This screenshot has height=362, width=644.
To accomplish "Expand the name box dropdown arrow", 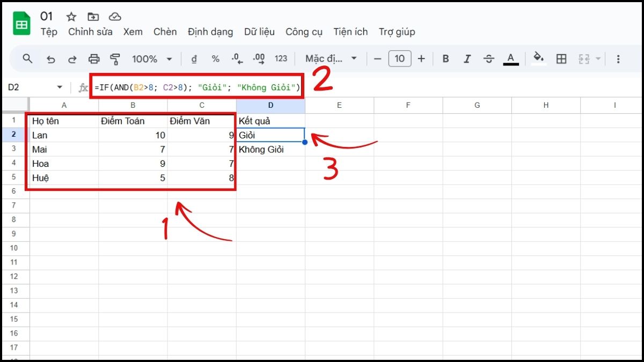I will tap(60, 87).
